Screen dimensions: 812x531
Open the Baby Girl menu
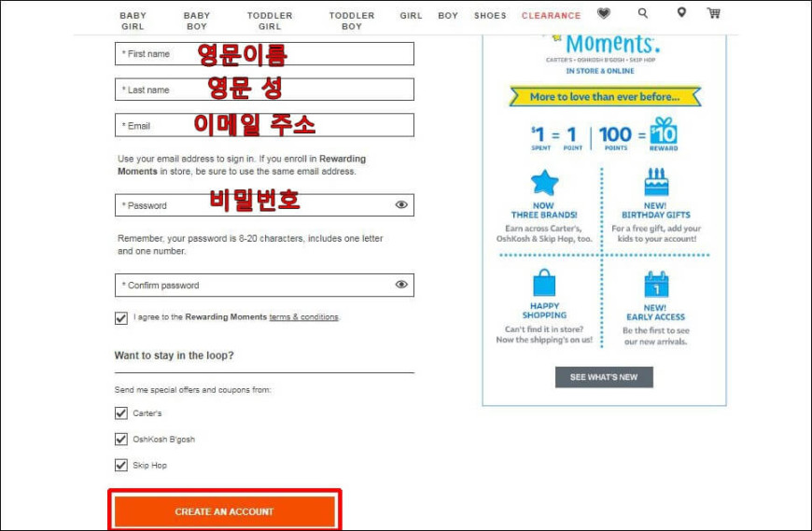(x=133, y=21)
